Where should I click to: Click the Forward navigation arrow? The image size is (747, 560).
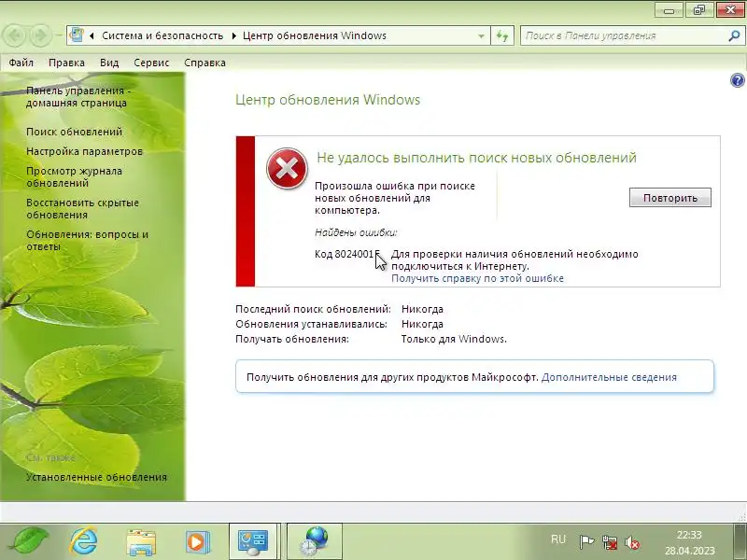click(x=40, y=35)
